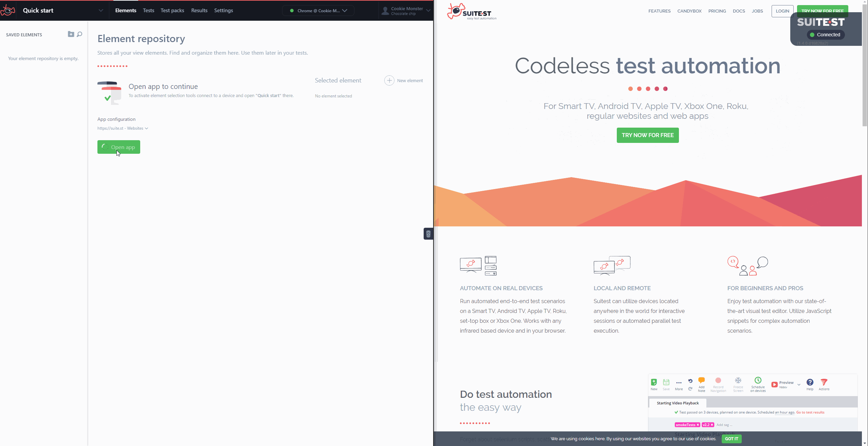868x446 pixels.
Task: Click the New element plus icon
Action: (x=389, y=80)
